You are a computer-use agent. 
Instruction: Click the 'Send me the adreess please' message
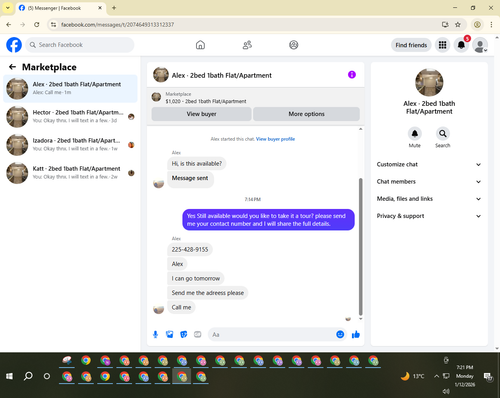208,293
